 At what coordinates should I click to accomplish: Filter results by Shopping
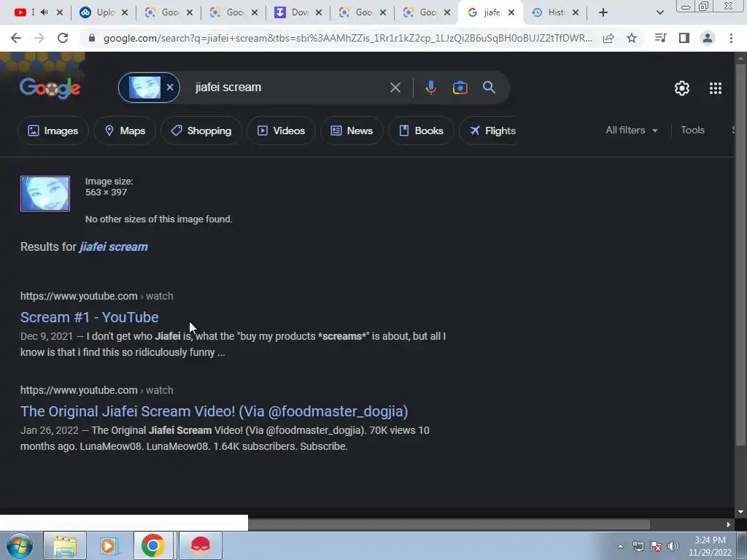(x=201, y=131)
